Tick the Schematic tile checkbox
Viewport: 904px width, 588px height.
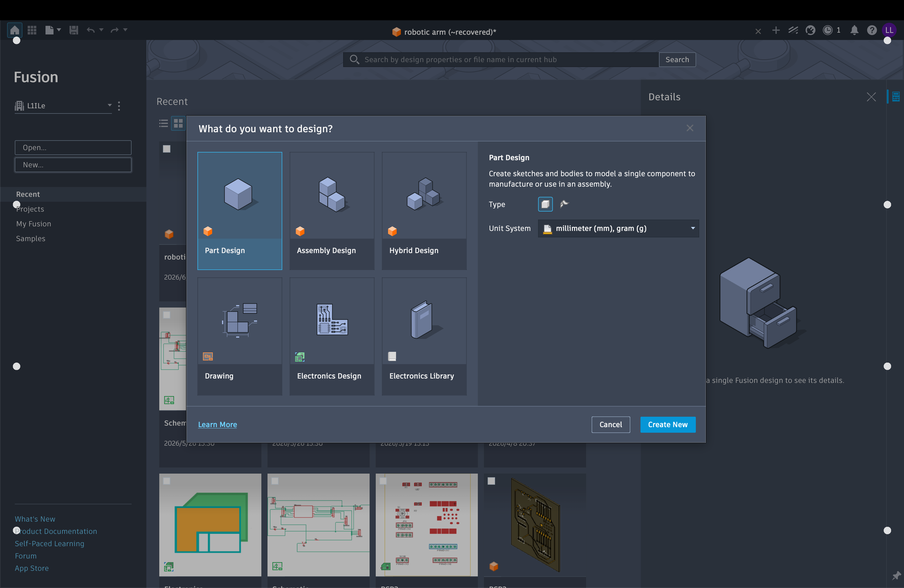pyautogui.click(x=167, y=315)
